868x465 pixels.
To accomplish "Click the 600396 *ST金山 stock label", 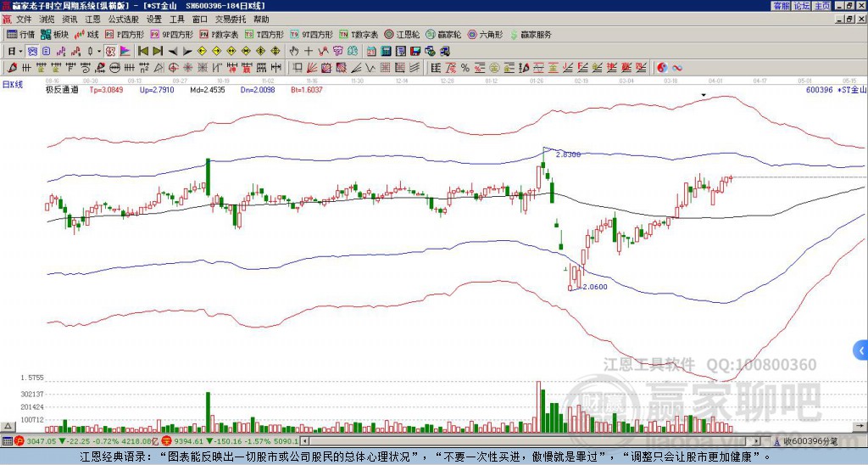I will [x=836, y=90].
